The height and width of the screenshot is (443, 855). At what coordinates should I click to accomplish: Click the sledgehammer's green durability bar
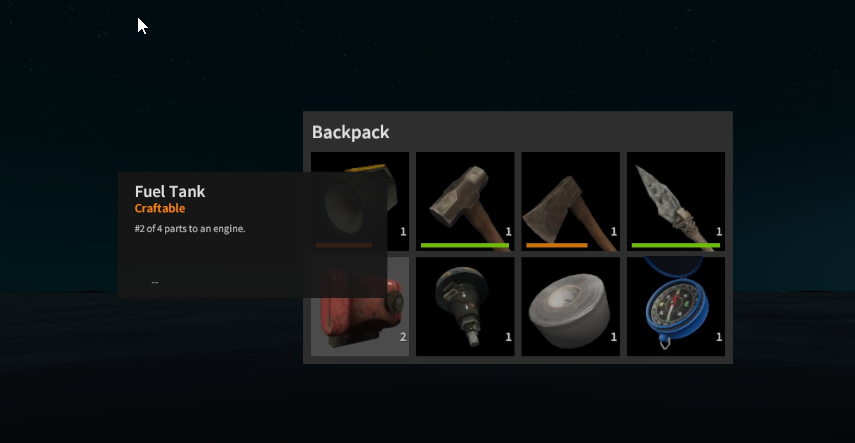coord(465,246)
